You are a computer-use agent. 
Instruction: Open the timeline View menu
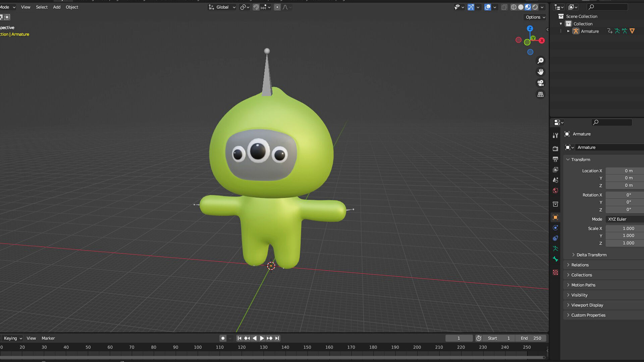pos(31,338)
